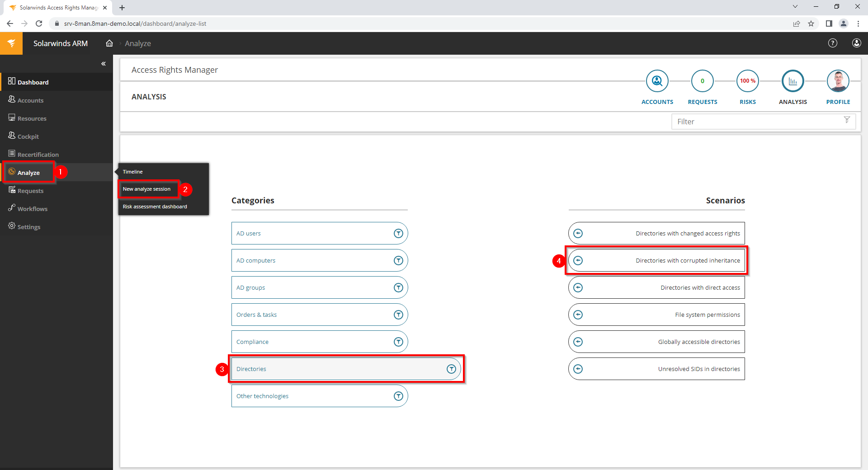868x470 pixels.
Task: Click into the Filter text field
Action: [755, 122]
